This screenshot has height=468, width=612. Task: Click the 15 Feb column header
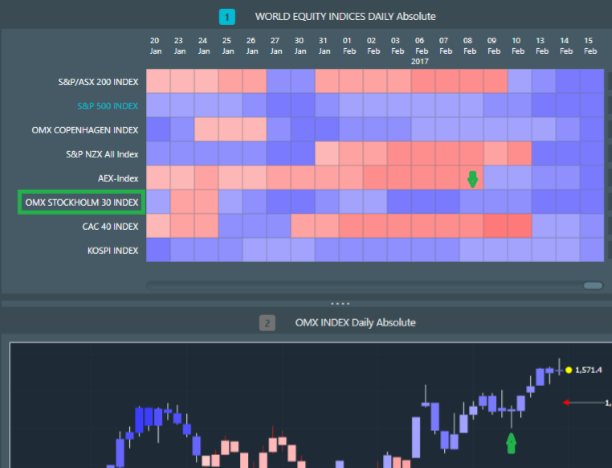coord(590,46)
